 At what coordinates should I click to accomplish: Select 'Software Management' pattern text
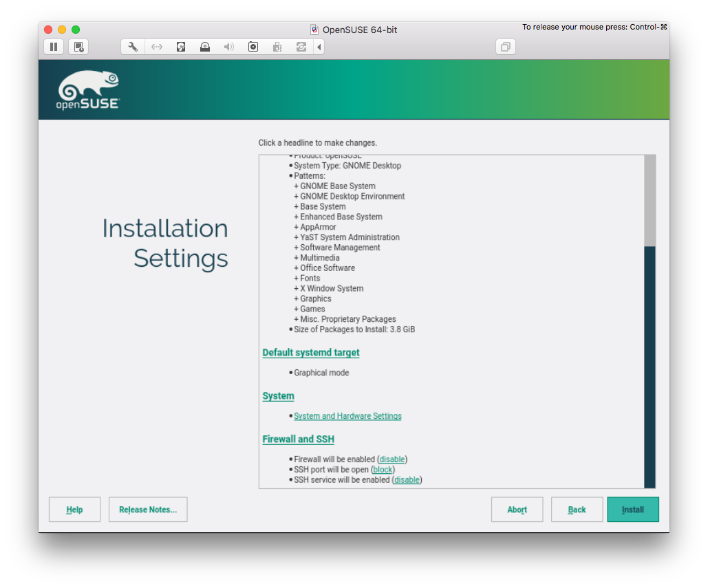coord(340,248)
